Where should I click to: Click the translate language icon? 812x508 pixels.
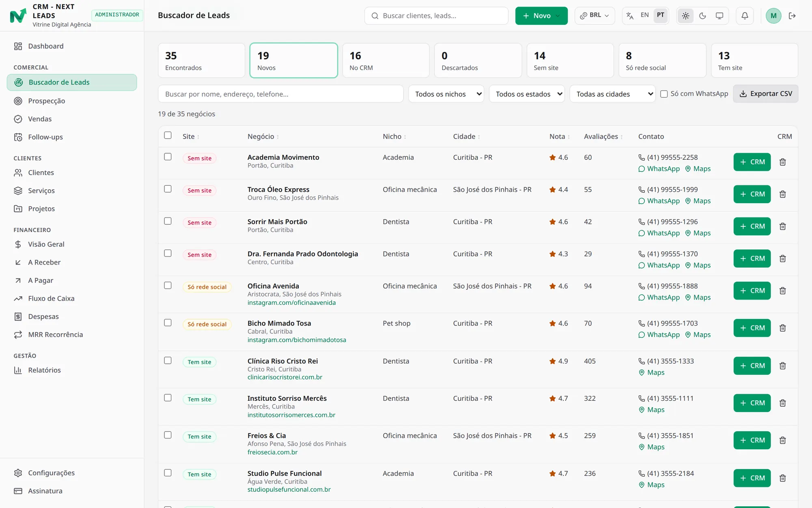click(630, 16)
